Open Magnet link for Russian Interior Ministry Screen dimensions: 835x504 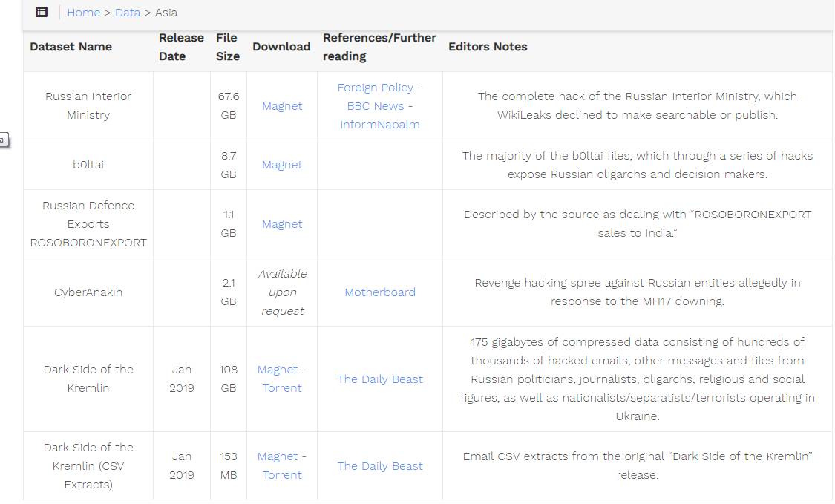(282, 106)
